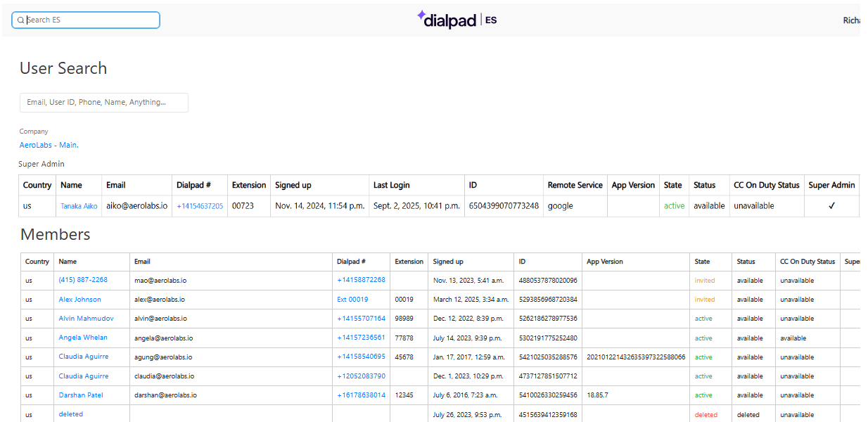Open Claudia Aguirre with email claudia@aerolabs.io
This screenshot has height=422, width=868.
(x=84, y=376)
